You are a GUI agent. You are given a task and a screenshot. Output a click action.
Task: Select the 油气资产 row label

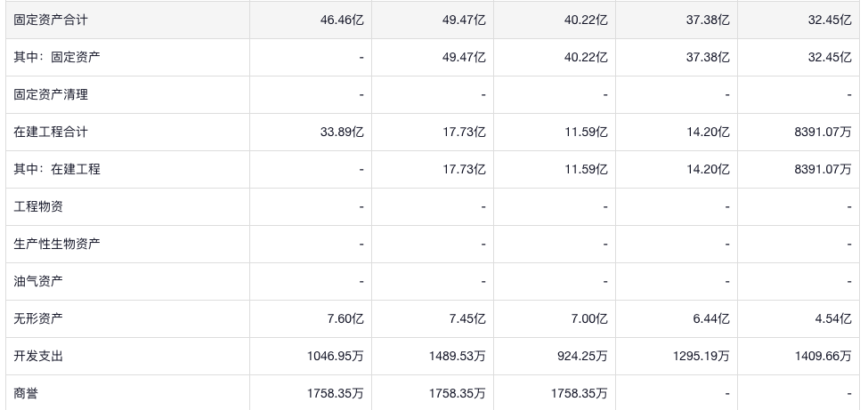click(38, 281)
